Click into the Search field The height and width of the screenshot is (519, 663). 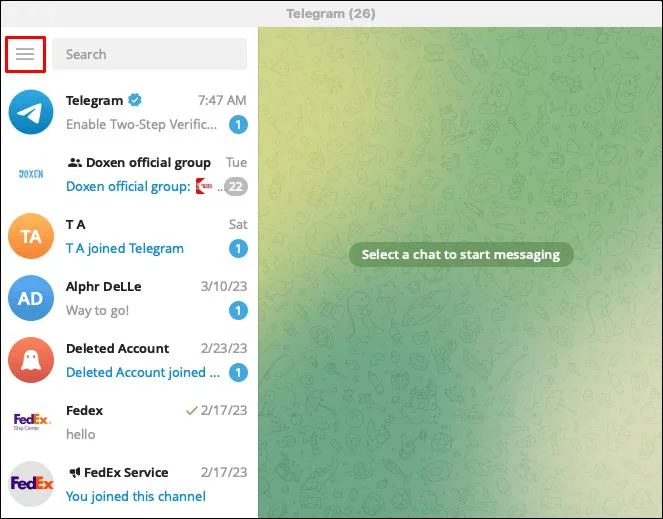pyautogui.click(x=149, y=54)
